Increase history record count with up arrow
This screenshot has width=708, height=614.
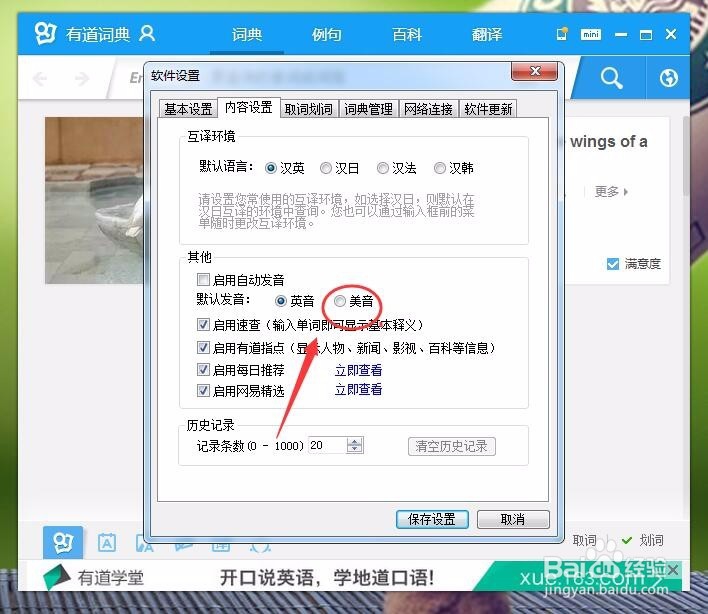point(355,442)
